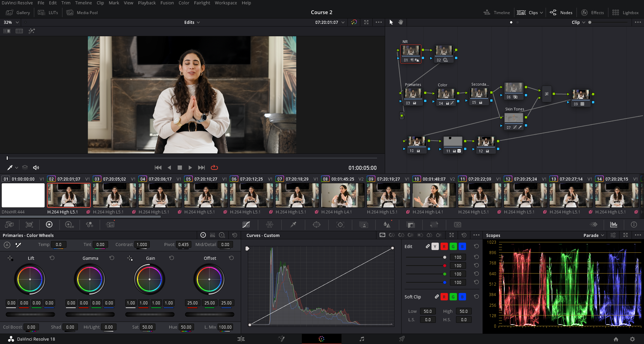Reset the Lift color wheel
Screen dimensions: 644x344
point(52,258)
